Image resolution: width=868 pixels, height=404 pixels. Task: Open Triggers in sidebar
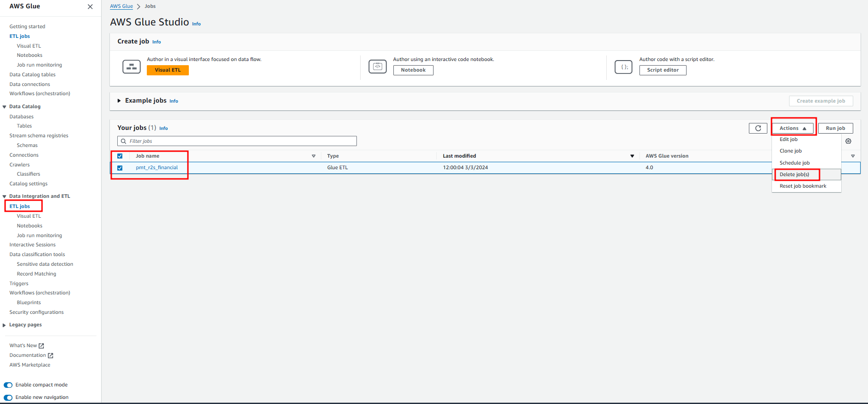[19, 284]
